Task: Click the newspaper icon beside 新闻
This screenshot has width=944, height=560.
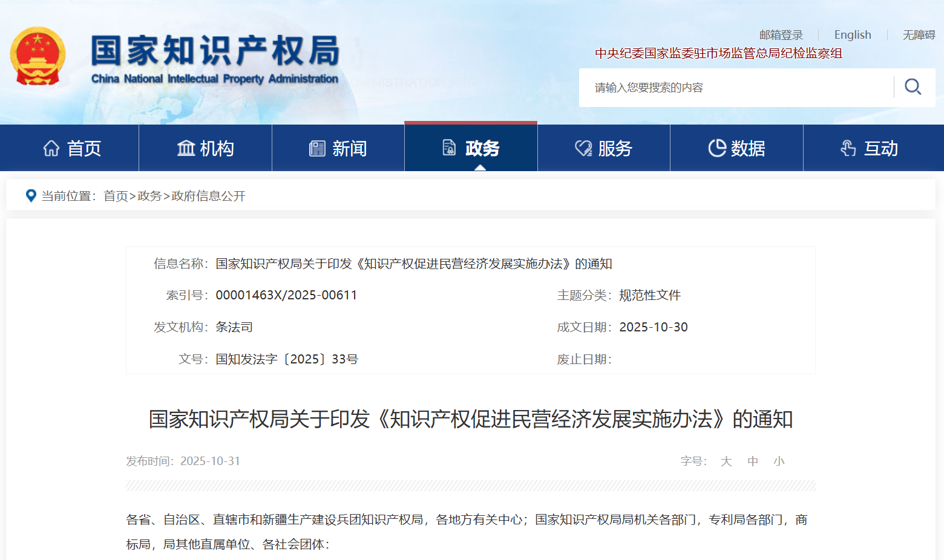Action: 317,148
